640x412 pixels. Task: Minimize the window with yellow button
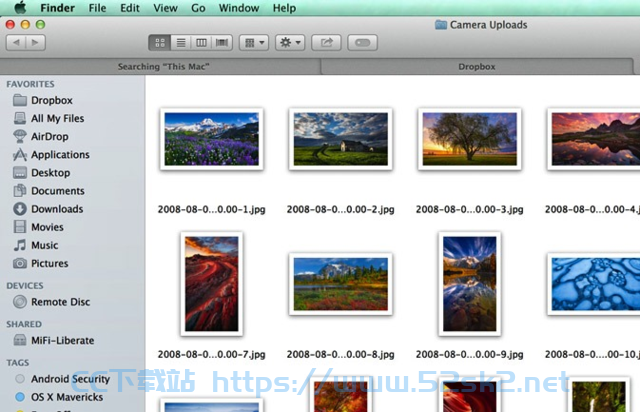coord(25,24)
